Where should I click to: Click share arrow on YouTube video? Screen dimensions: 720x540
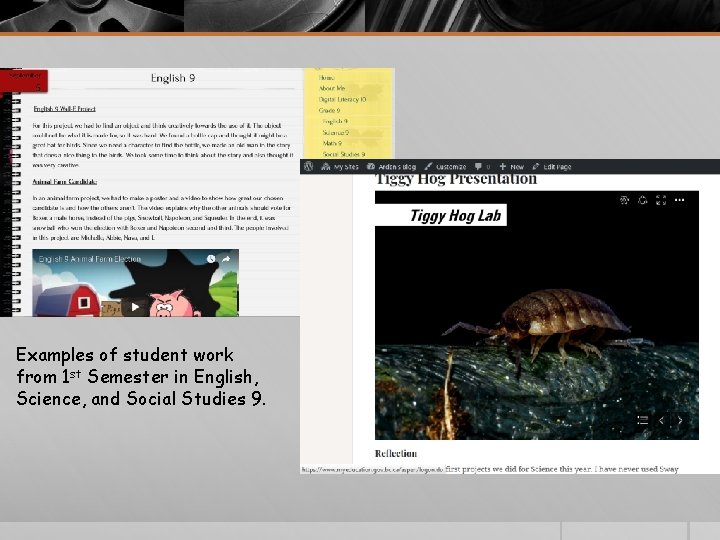[226, 259]
